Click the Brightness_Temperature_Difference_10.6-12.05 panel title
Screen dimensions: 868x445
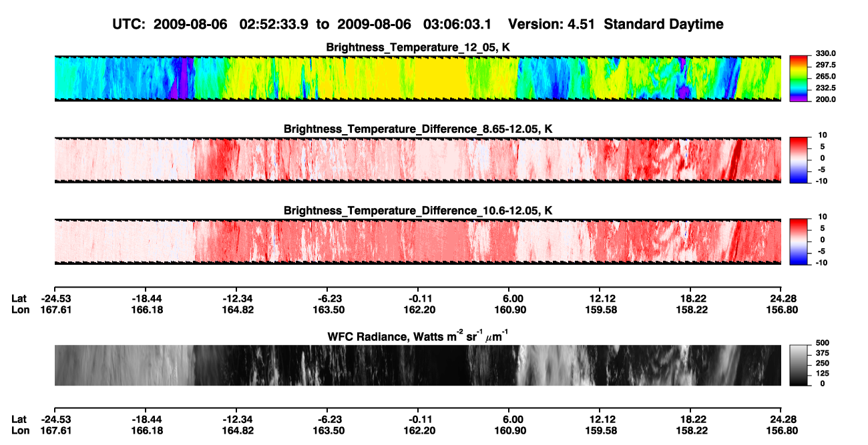(x=418, y=211)
